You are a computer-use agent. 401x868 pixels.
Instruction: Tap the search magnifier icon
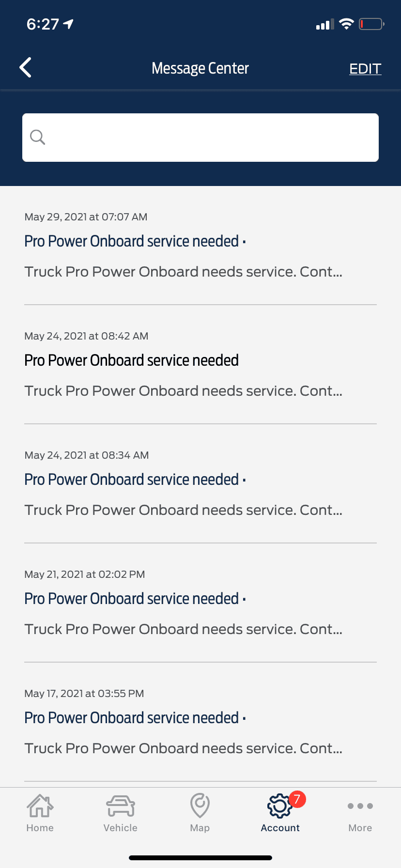coord(37,138)
